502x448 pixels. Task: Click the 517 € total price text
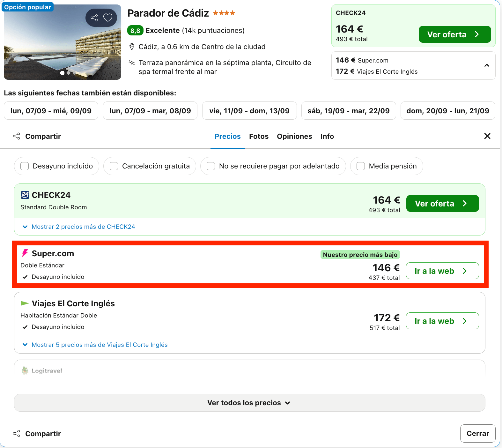coord(385,328)
